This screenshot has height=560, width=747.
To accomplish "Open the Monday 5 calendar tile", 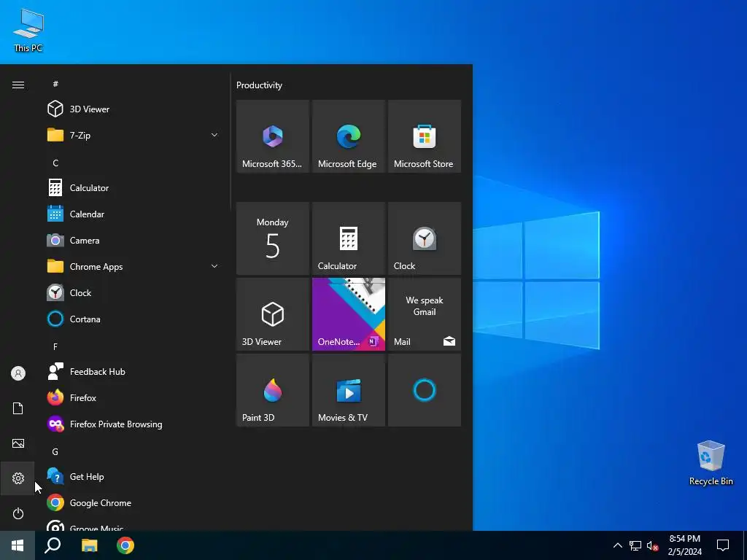I will coord(273,238).
